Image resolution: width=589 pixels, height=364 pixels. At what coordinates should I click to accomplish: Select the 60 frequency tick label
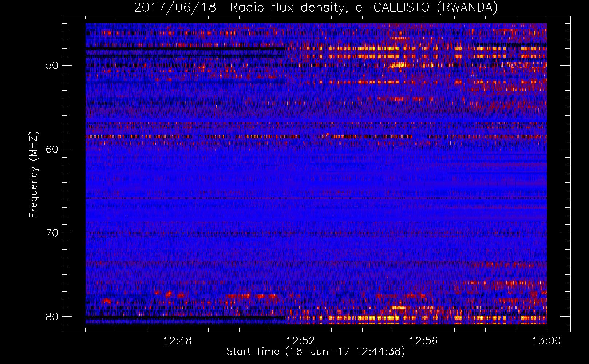(52, 149)
